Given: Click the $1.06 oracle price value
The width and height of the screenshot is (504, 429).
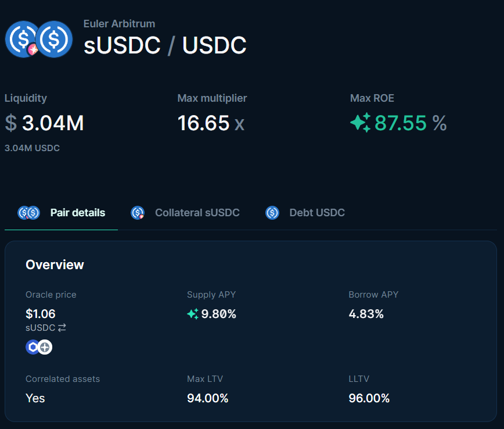Looking at the screenshot, I should pyautogui.click(x=41, y=314).
